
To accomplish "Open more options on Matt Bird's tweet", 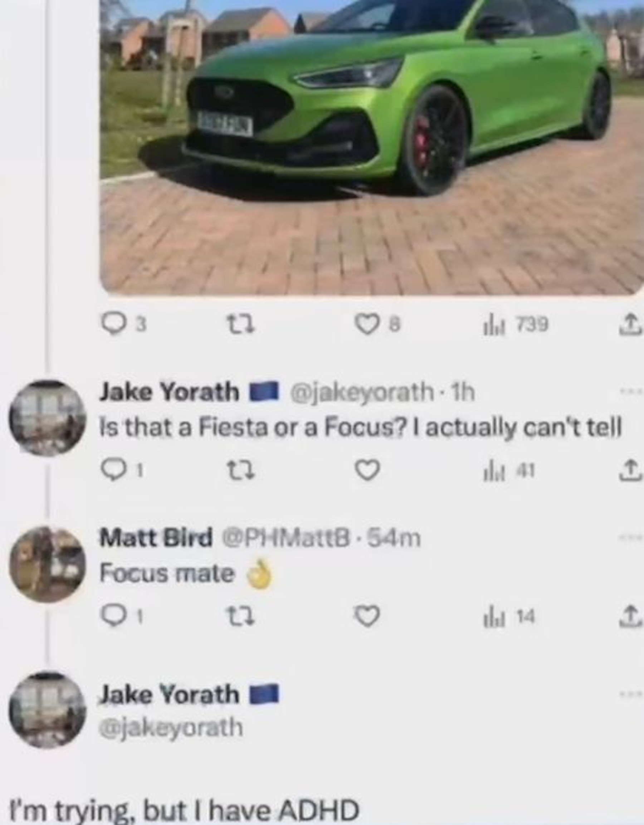I will (631, 537).
